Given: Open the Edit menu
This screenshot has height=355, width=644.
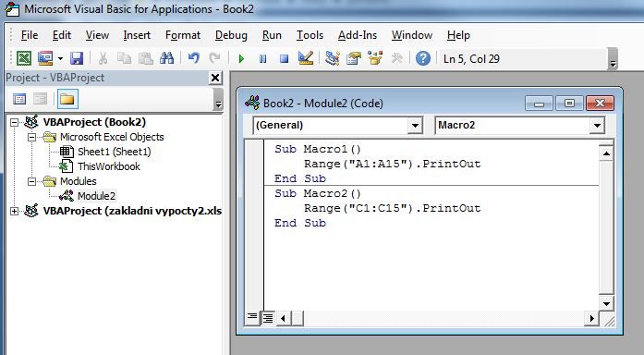Looking at the screenshot, I should [62, 35].
